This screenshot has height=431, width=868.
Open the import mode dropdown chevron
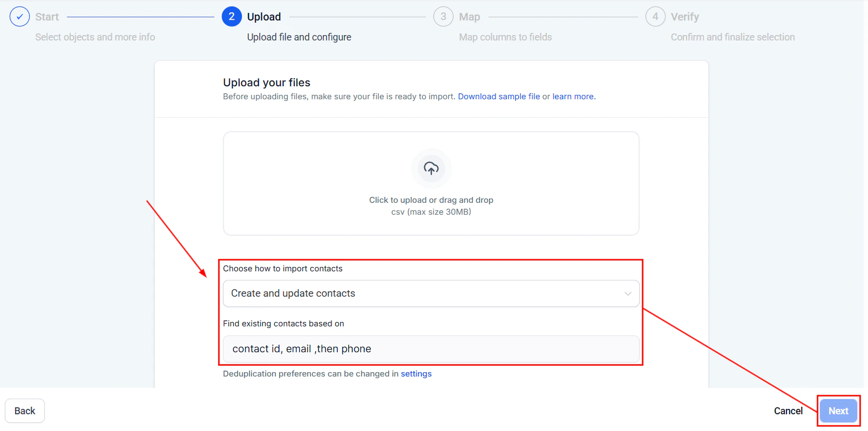[x=627, y=293]
